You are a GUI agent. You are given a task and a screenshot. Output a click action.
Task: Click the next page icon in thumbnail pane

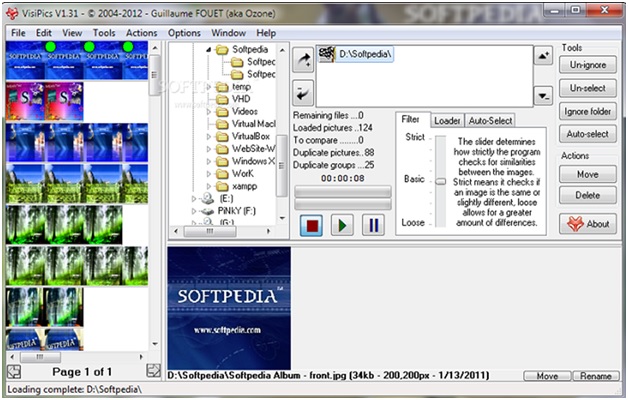click(153, 371)
